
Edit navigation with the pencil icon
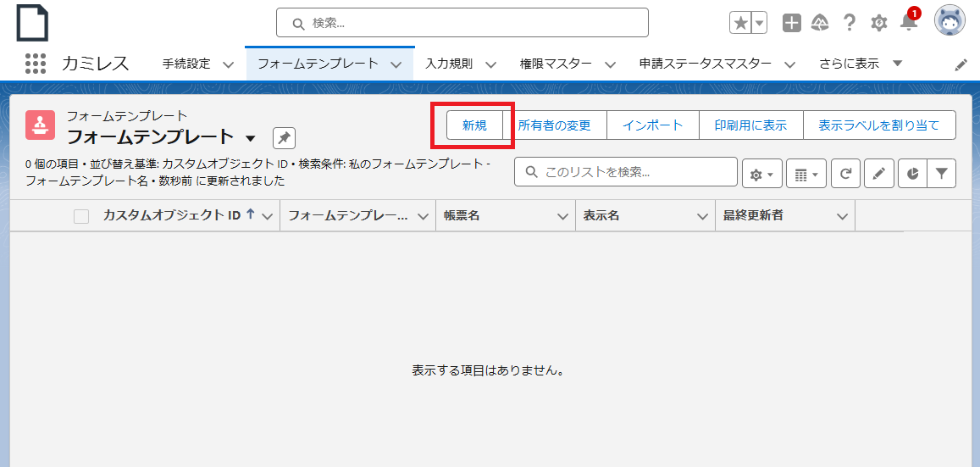tap(961, 65)
